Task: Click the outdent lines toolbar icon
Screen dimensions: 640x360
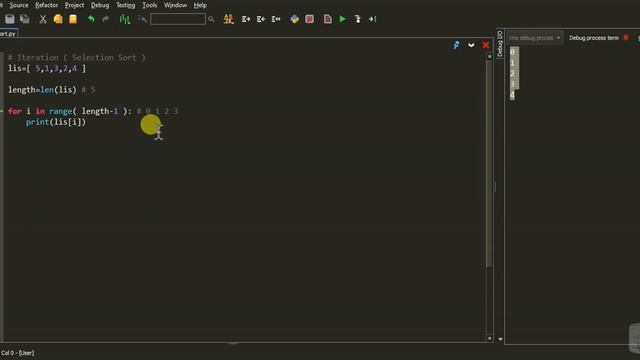Action: tap(261, 19)
